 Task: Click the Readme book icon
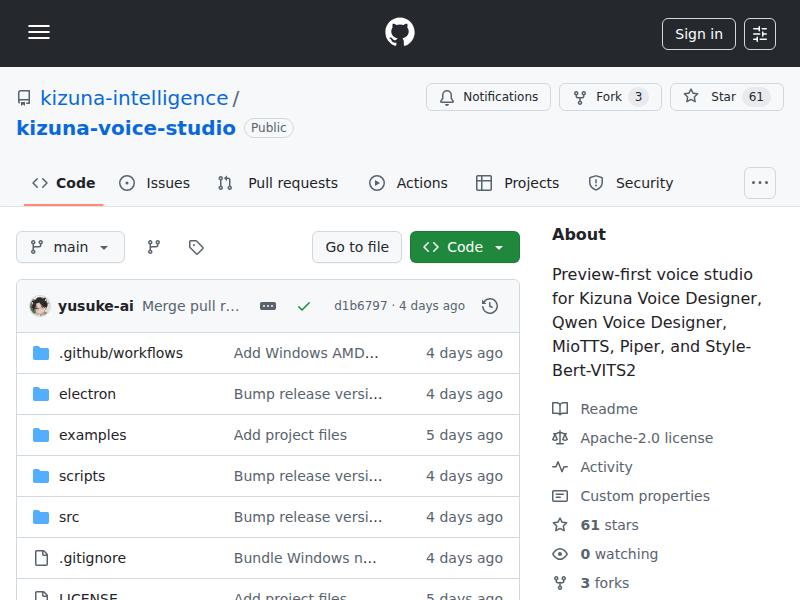click(561, 408)
